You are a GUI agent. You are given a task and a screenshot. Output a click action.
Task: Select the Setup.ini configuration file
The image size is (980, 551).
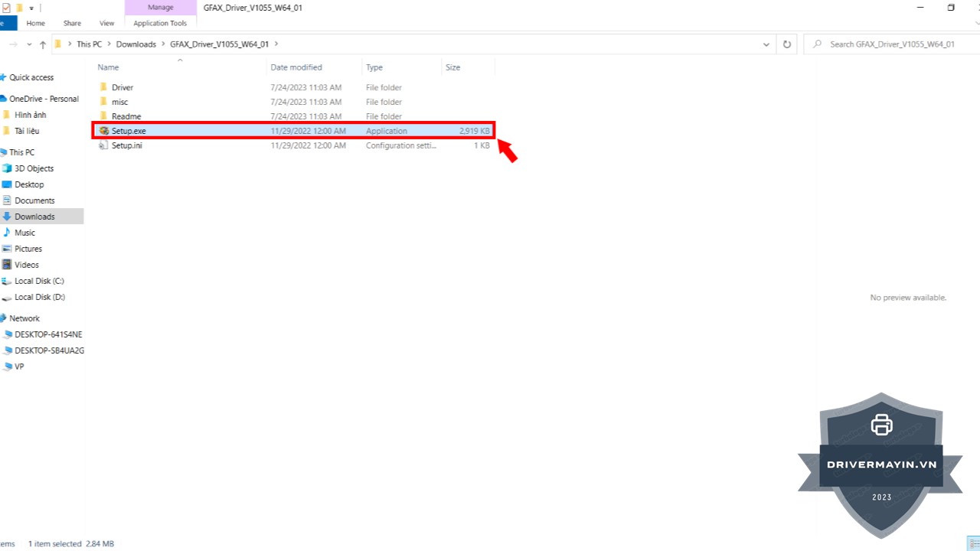tap(126, 145)
